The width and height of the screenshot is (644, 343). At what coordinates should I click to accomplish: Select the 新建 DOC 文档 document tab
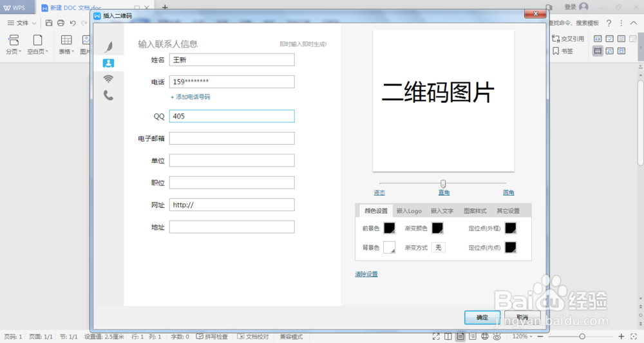tap(75, 8)
